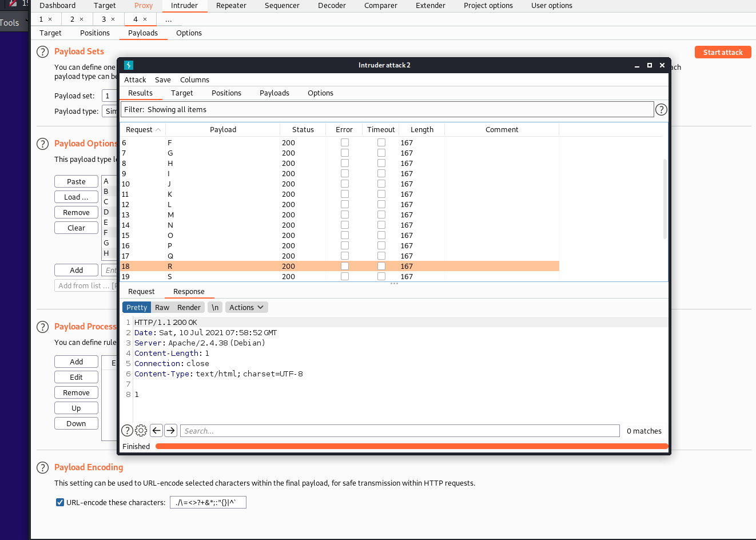The width and height of the screenshot is (756, 540).
Task: Click Up button in Payload Processing
Action: [76, 408]
